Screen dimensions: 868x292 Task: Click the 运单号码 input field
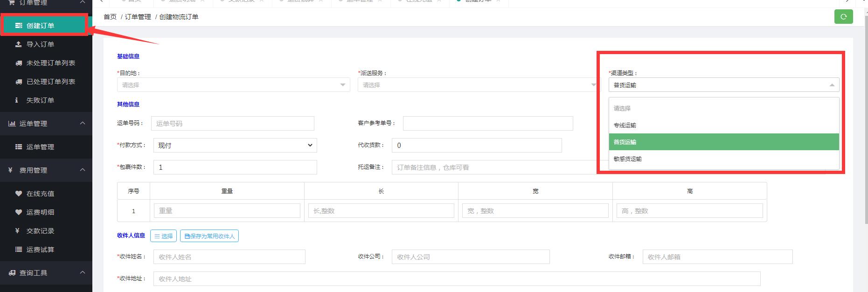pyautogui.click(x=232, y=124)
